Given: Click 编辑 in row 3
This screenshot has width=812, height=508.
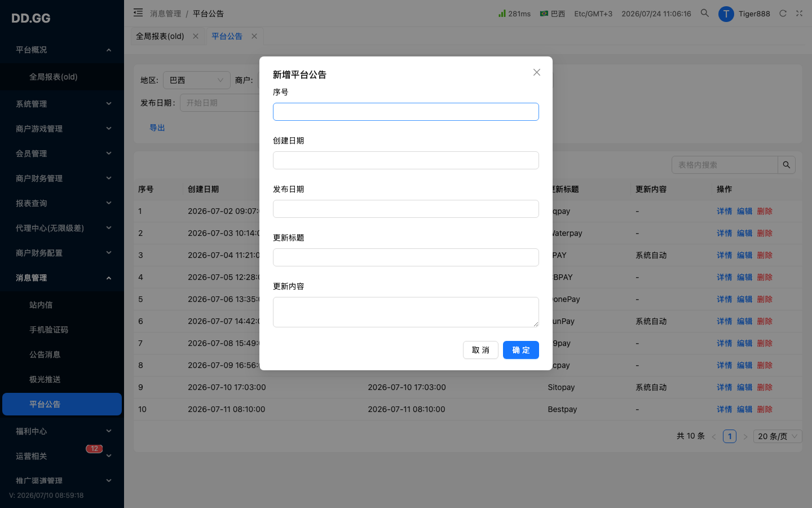Looking at the screenshot, I should 745,255.
